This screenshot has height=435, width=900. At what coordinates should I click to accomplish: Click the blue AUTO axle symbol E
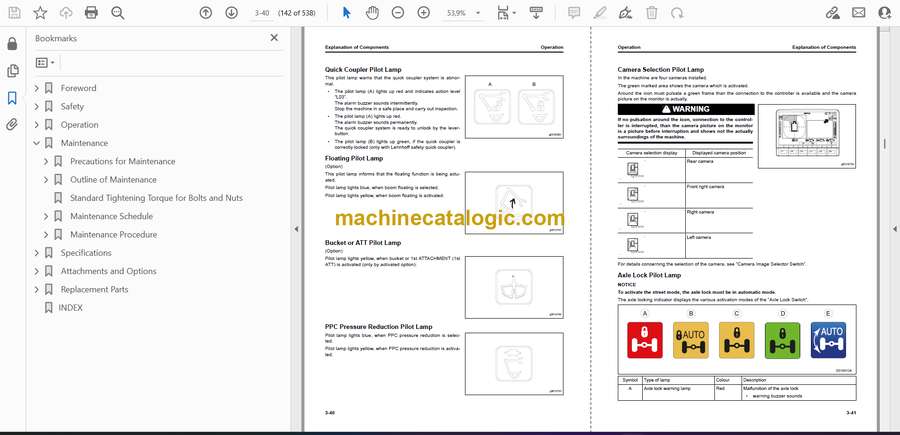pyautogui.click(x=828, y=340)
